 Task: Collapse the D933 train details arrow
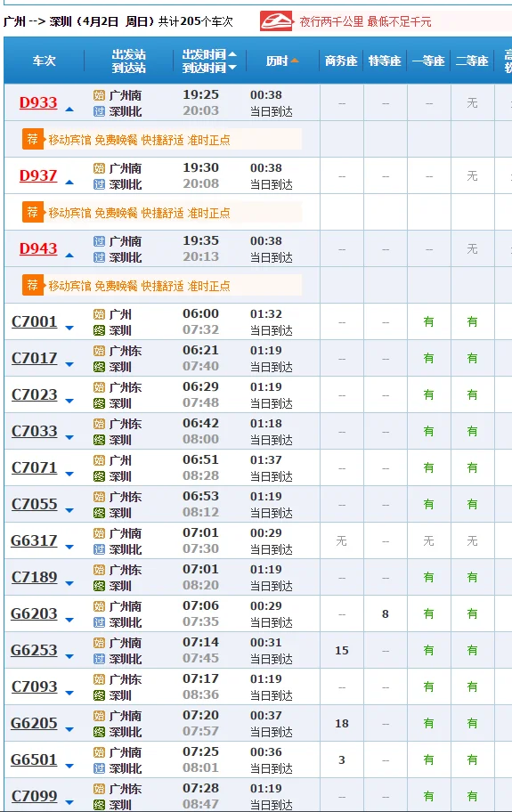69,110
